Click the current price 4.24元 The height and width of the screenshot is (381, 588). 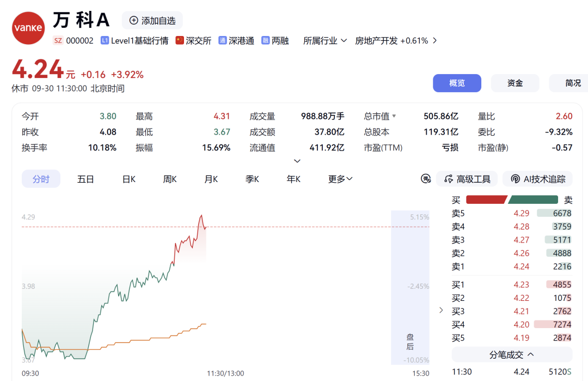pyautogui.click(x=44, y=70)
